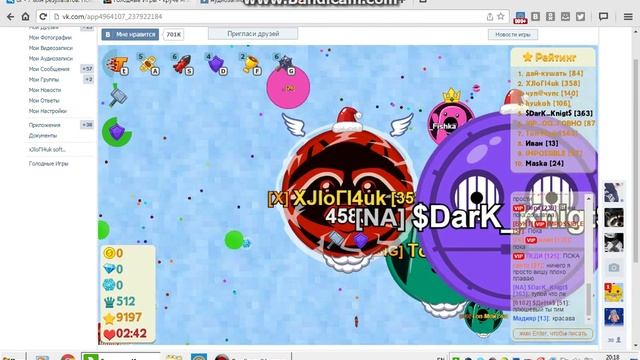
Task: Open the Twitter browser extension
Action: click(580, 17)
